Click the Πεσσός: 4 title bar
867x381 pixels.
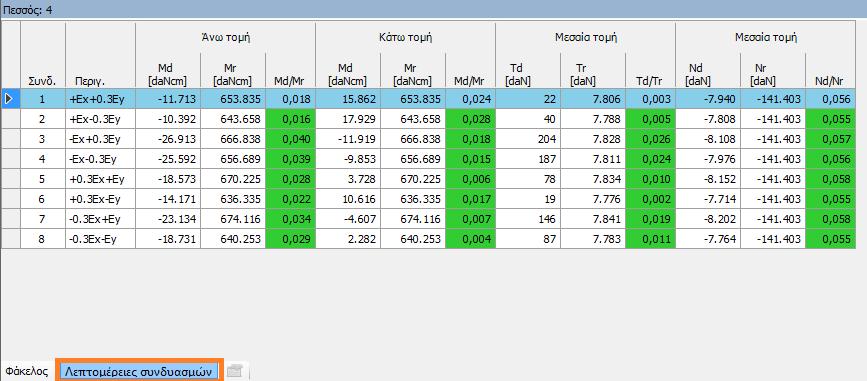[434, 10]
